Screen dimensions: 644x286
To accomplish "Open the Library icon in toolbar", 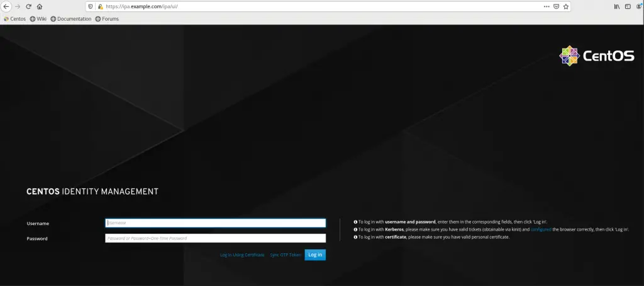I will click(x=617, y=6).
